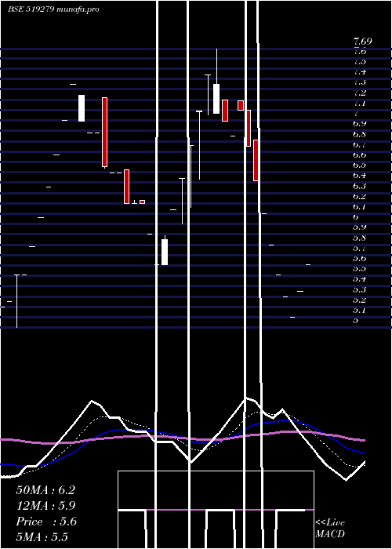
Task: Click the 'BSE 519279 munafa.pro' chart title
Action: pyautogui.click(x=53, y=9)
